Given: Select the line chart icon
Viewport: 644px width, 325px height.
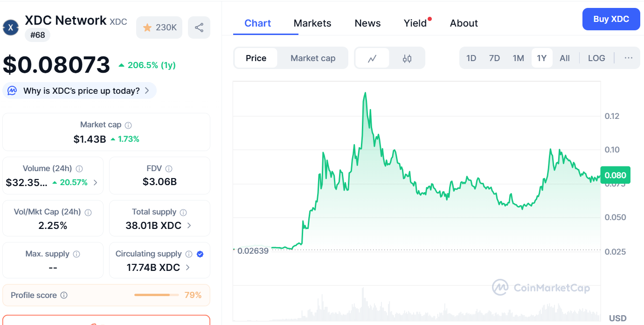Looking at the screenshot, I should [372, 58].
